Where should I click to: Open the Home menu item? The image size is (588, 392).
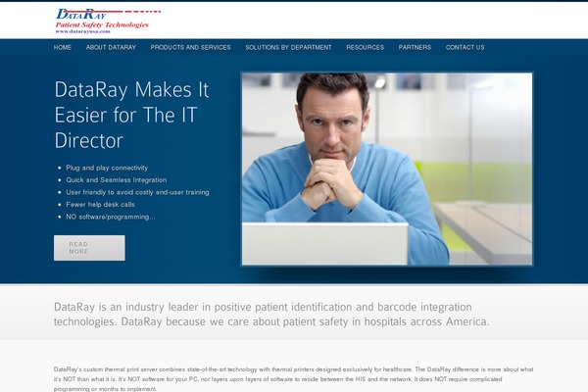63,47
